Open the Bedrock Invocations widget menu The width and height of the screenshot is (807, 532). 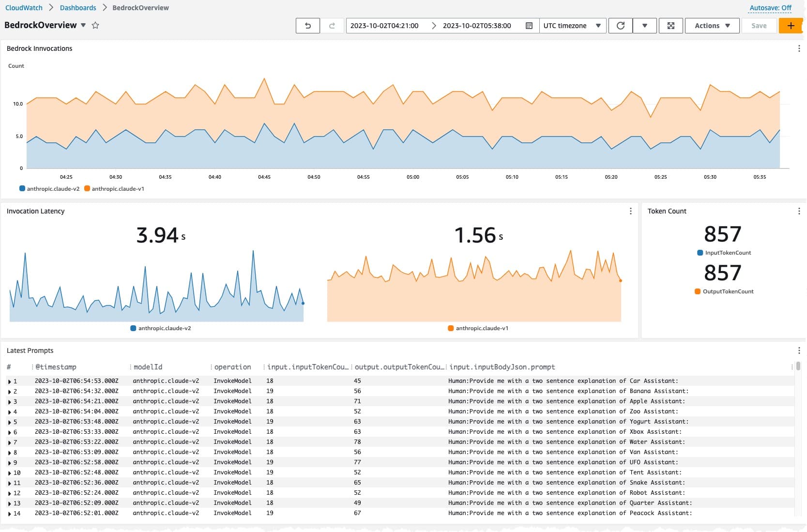pyautogui.click(x=799, y=48)
